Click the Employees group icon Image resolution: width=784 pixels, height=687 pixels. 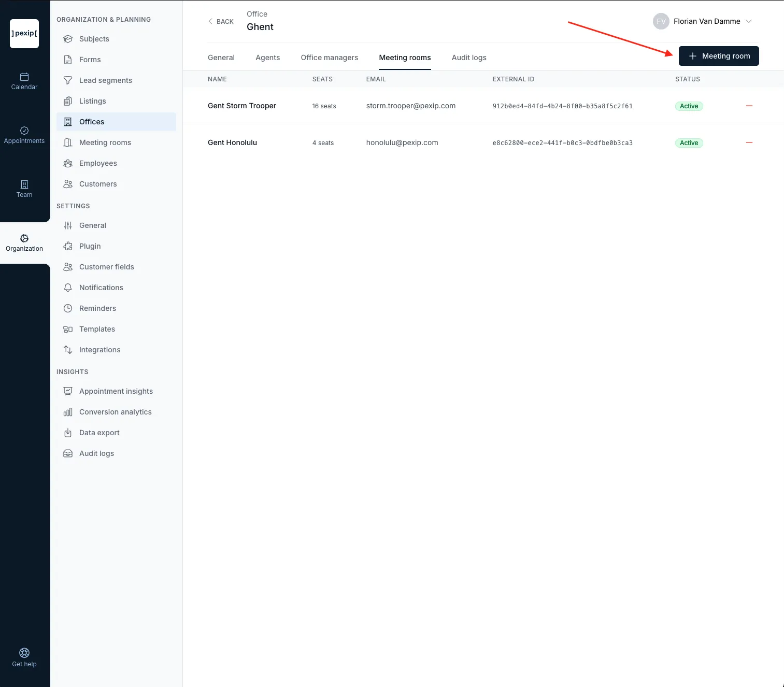coord(68,163)
